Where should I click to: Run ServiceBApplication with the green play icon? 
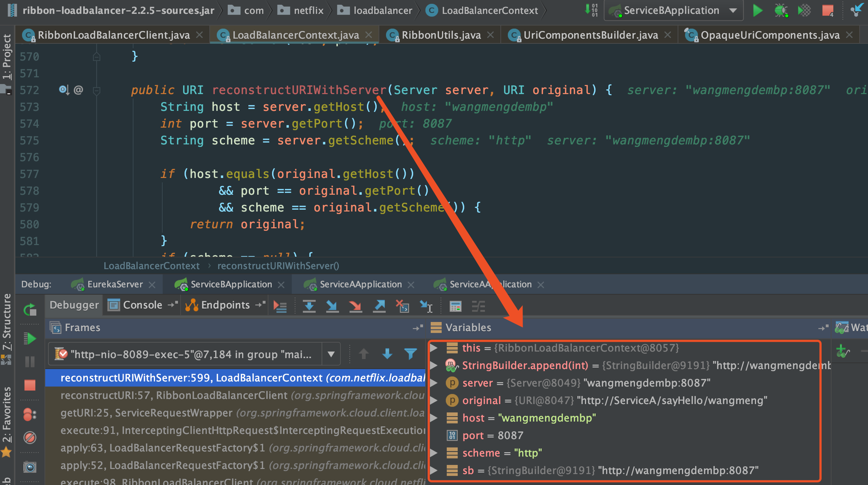click(x=757, y=11)
